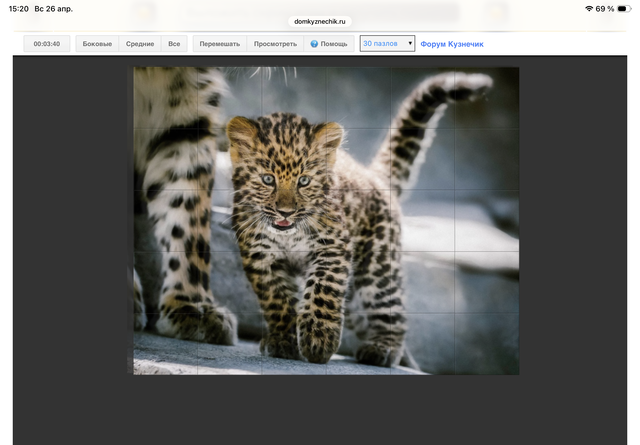Tap the battery indicator icon
The image size is (640, 445).
click(x=624, y=8)
